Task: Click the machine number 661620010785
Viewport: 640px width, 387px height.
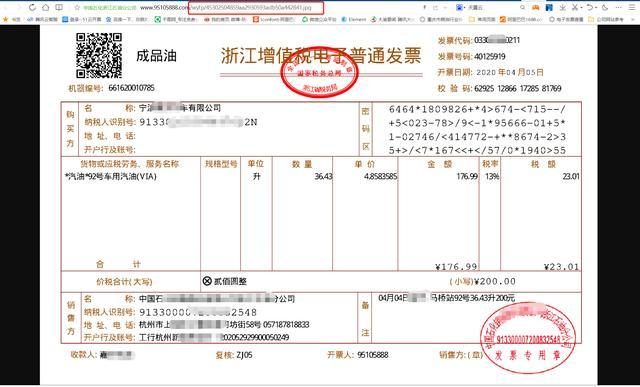Action: [131, 88]
